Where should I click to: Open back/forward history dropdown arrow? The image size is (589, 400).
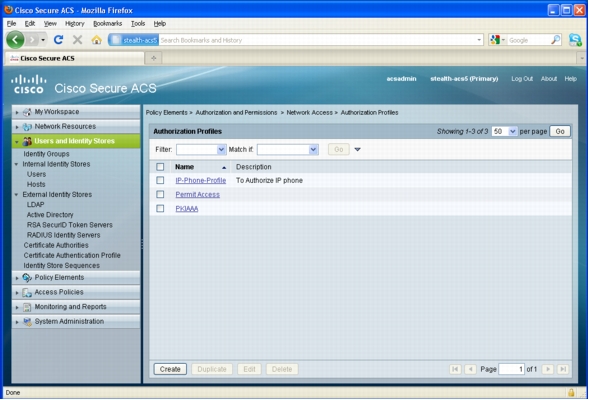pyautogui.click(x=43, y=40)
